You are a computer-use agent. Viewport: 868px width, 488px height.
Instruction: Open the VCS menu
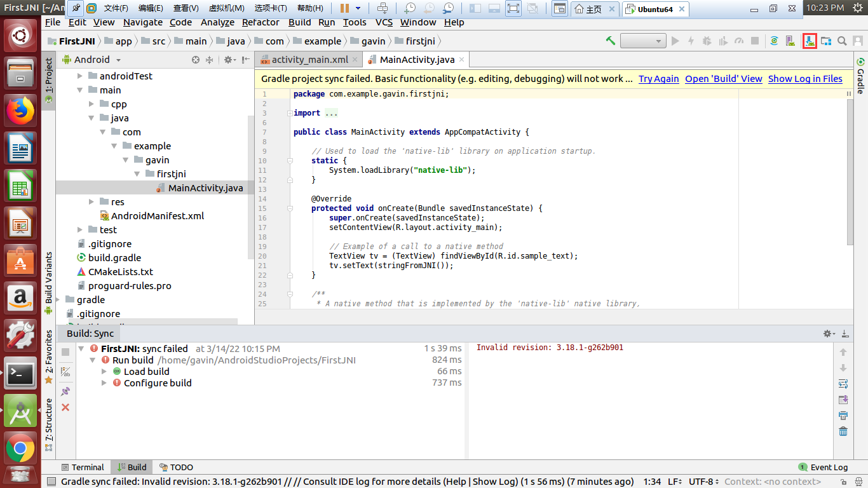click(384, 22)
